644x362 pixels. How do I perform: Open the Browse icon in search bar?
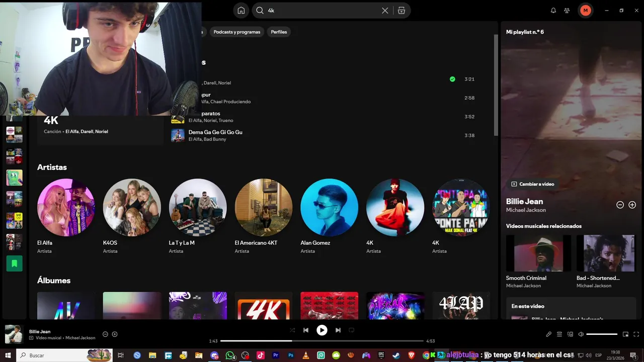(x=401, y=11)
